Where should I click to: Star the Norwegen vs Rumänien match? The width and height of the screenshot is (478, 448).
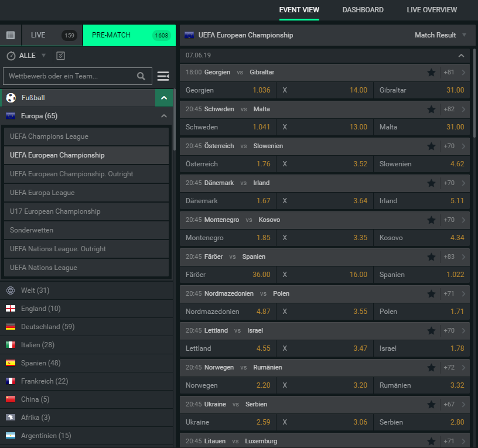431,368
